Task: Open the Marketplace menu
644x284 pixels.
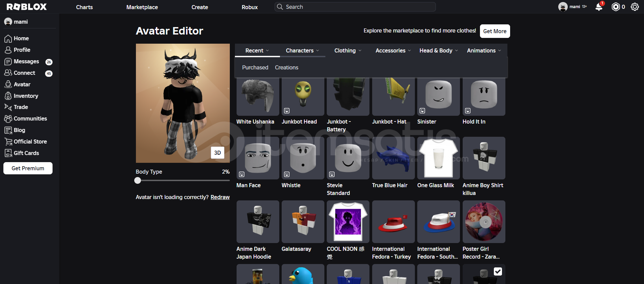Action: point(142,7)
